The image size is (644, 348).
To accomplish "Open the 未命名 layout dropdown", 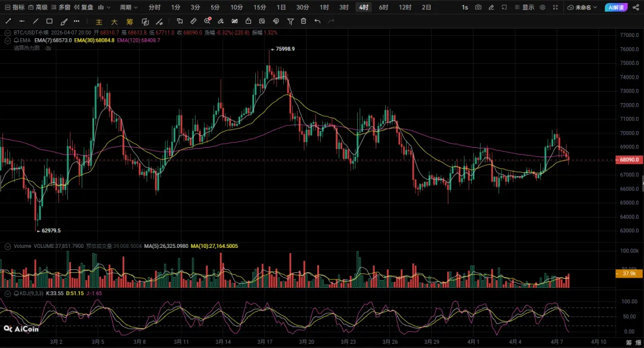I will (x=582, y=7).
